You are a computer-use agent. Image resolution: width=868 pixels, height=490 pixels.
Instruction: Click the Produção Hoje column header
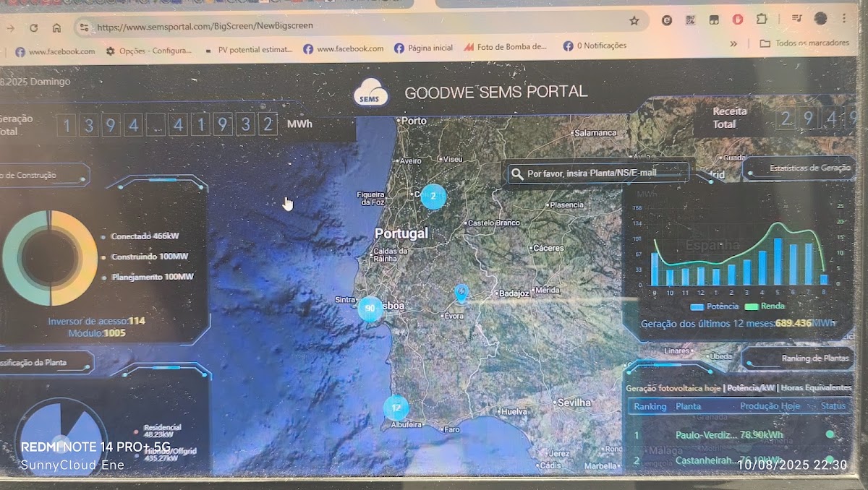(770, 406)
